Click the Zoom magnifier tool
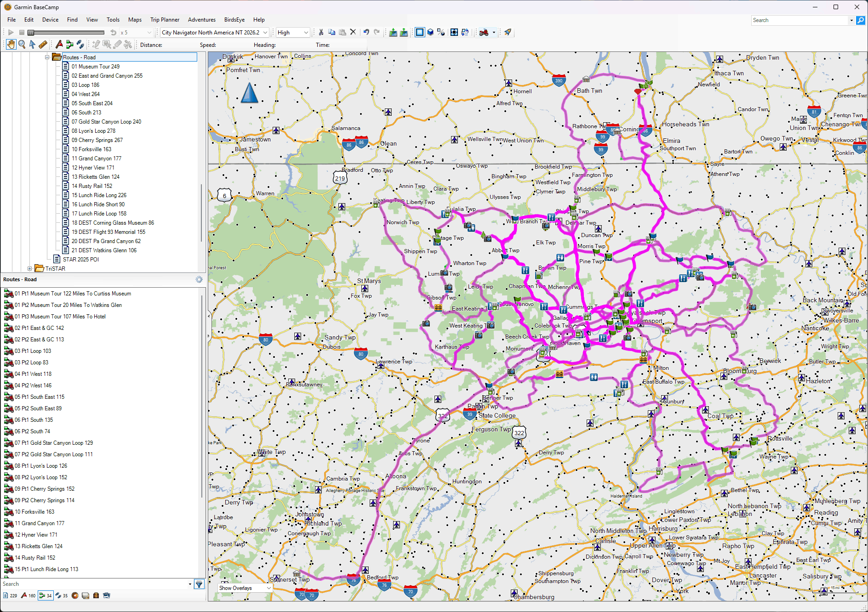Viewport: 868px width, 612px height. tap(22, 45)
